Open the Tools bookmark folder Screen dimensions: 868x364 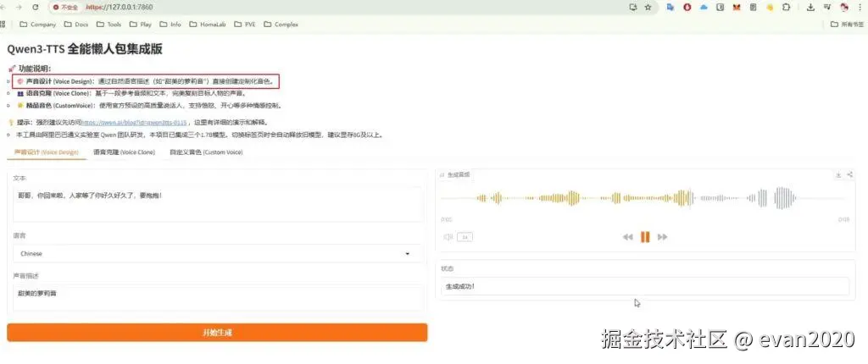109,25
